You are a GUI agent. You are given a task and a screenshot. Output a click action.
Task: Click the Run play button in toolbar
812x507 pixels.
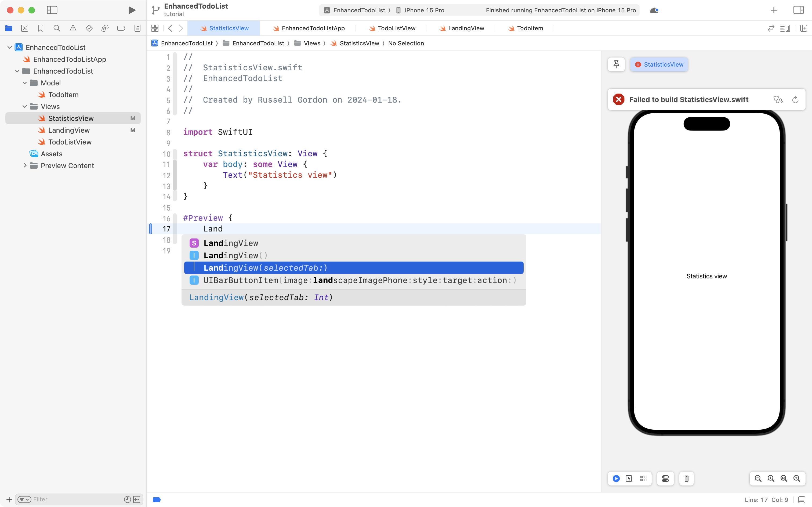[x=132, y=10]
